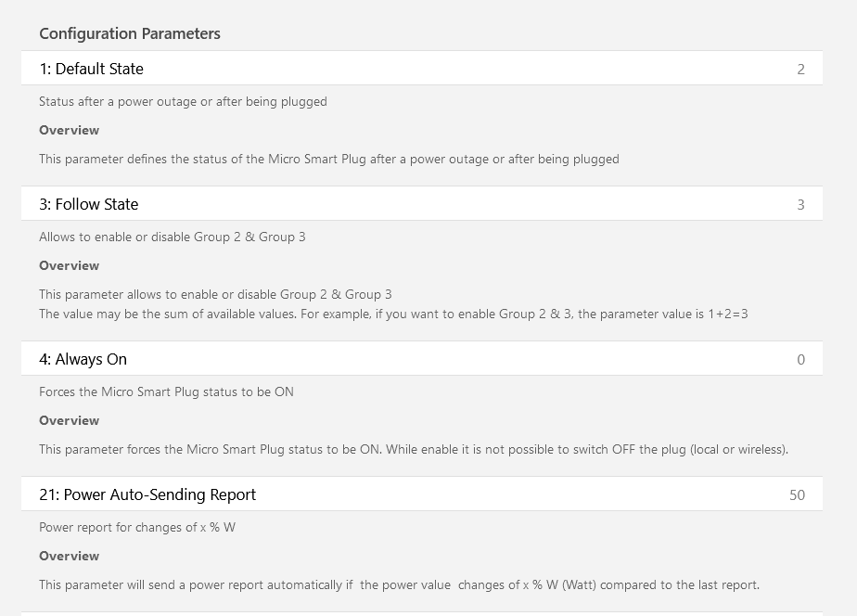The width and height of the screenshot is (857, 616).
Task: Select the Always On value 0
Action: 800,360
